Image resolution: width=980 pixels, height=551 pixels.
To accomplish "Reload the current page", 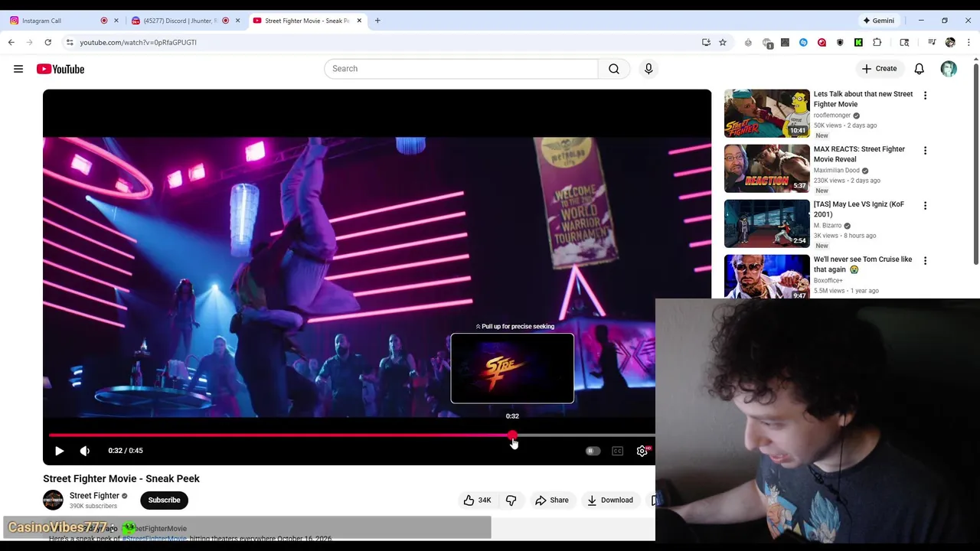I will coord(47,42).
